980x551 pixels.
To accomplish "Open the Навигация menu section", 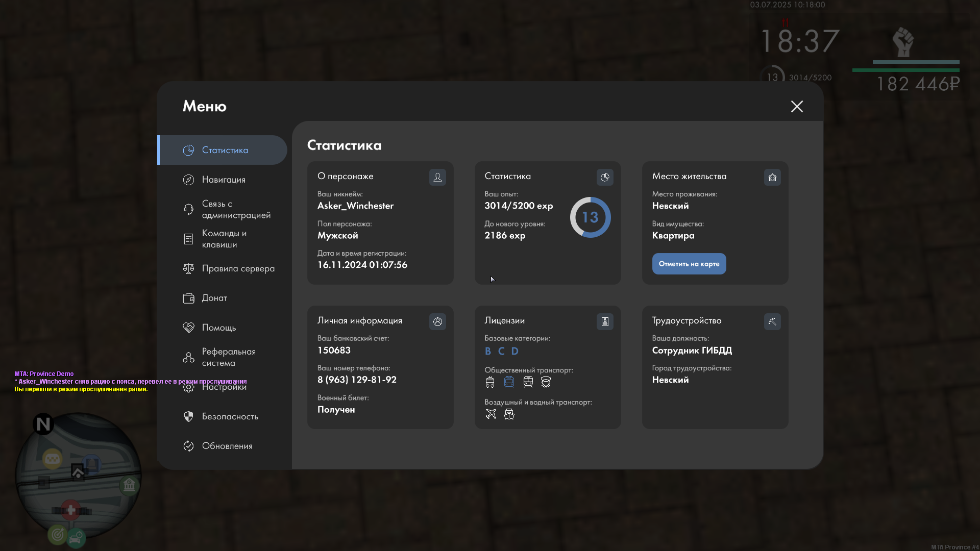I will tap(223, 180).
